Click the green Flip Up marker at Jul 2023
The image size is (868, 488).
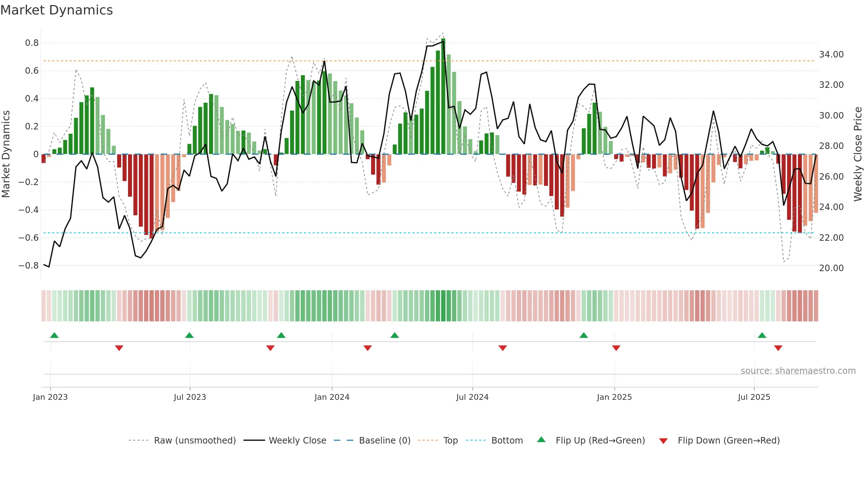(x=189, y=335)
